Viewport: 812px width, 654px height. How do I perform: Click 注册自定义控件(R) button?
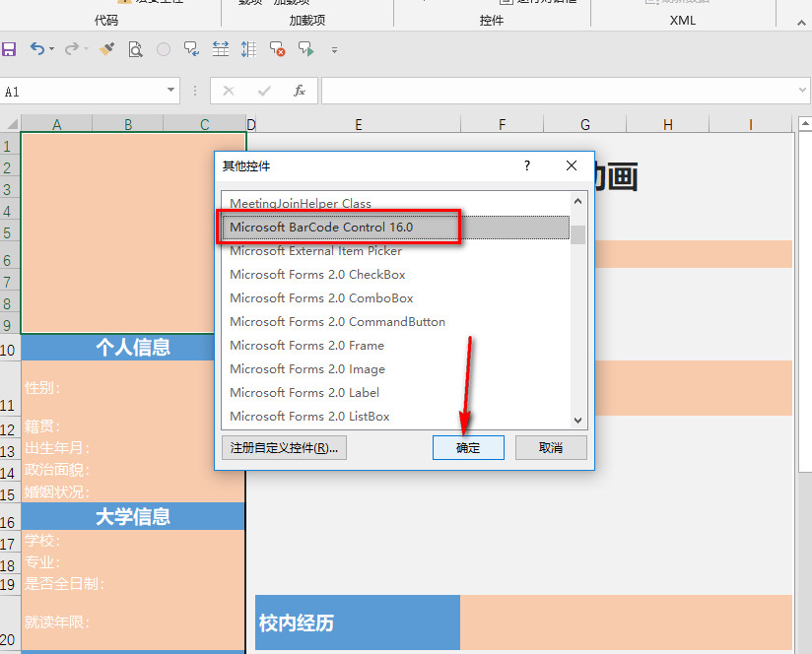[284, 447]
